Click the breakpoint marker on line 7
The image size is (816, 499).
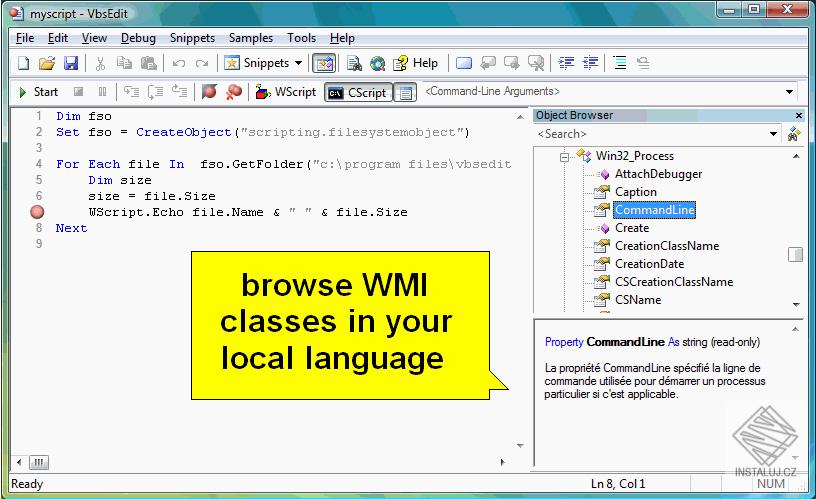click(37, 212)
